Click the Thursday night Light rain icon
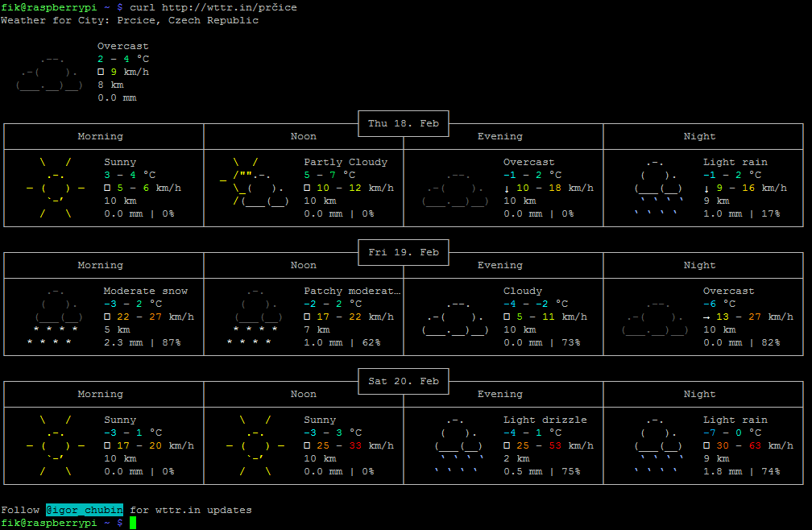The height and width of the screenshot is (530, 812). coord(659,188)
